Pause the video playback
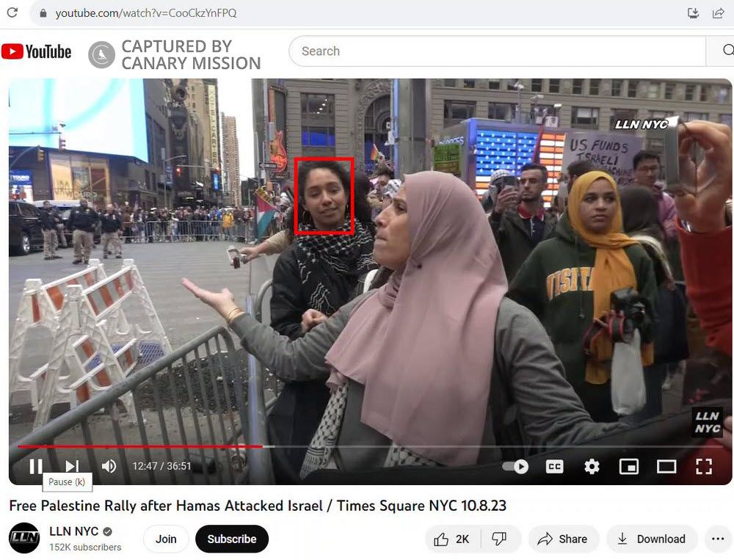This screenshot has height=560, width=734. (35, 466)
